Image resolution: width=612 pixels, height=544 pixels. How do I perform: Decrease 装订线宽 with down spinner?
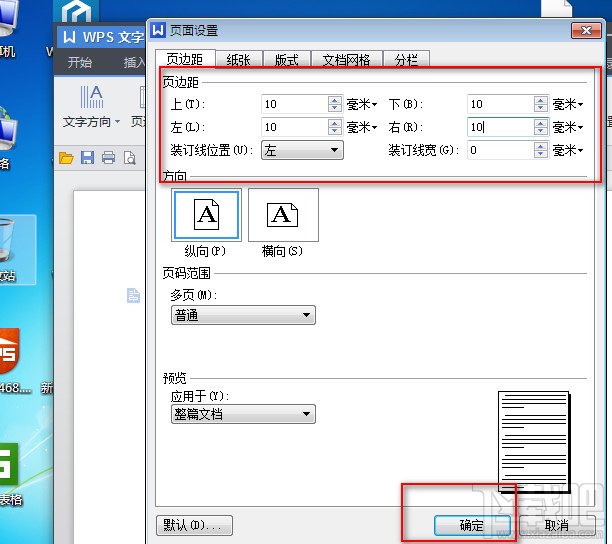(x=541, y=155)
